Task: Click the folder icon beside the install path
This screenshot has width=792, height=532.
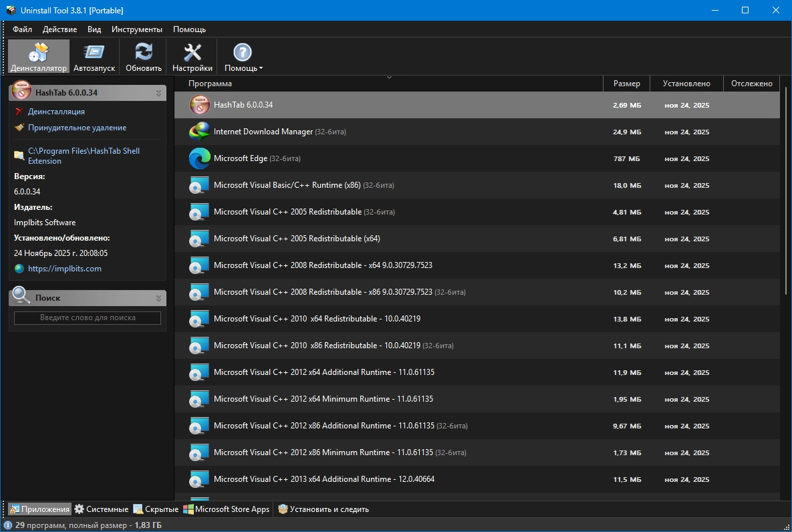Action: tap(19, 156)
